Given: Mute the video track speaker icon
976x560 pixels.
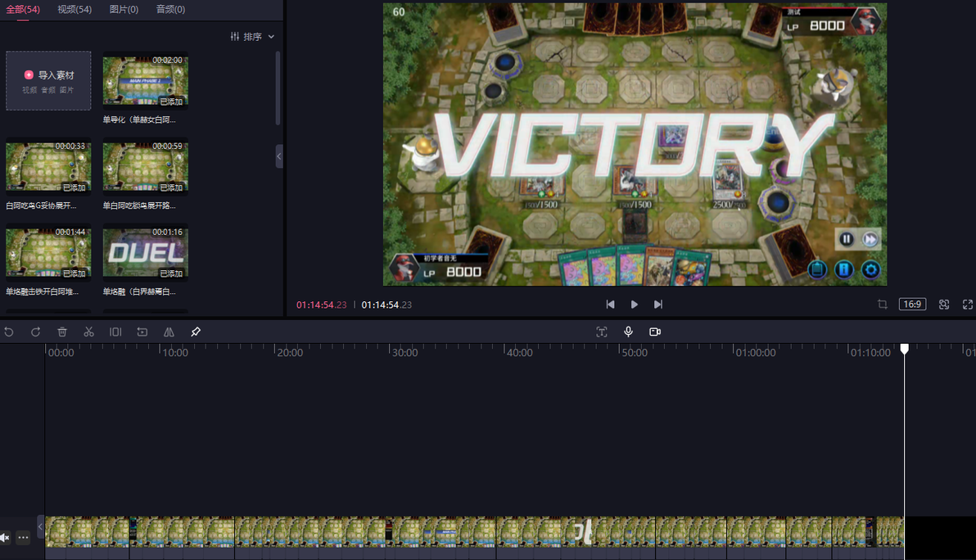Looking at the screenshot, I should click(5, 538).
